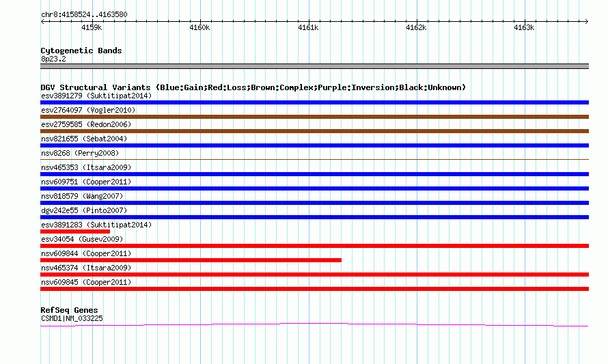Click the 4159k ruler position
The height and width of the screenshot is (364, 608).
92,27
